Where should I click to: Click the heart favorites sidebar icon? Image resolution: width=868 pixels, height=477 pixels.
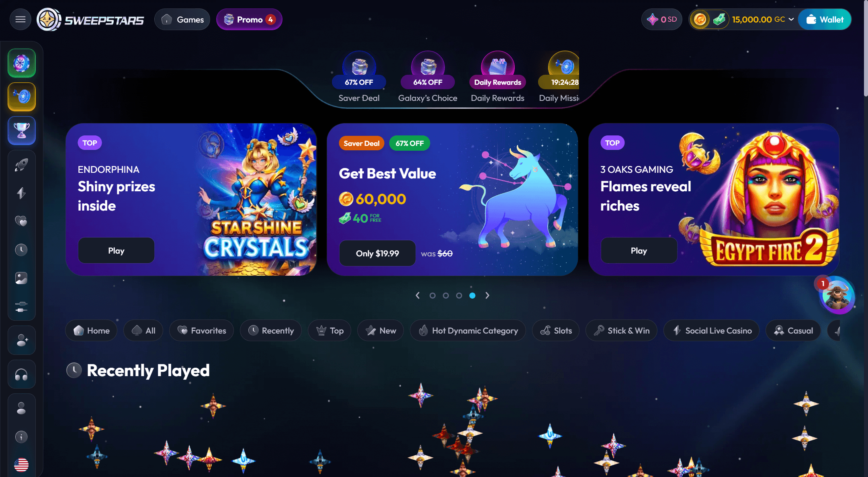[21, 221]
